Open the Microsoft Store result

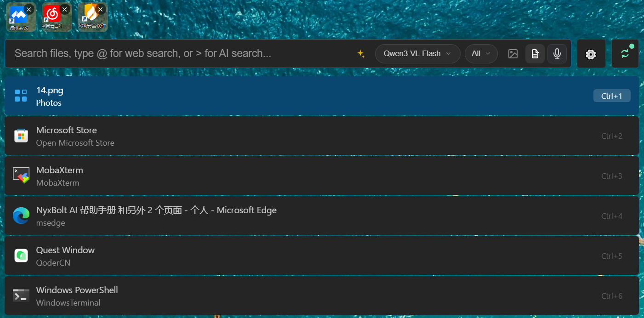point(322,136)
